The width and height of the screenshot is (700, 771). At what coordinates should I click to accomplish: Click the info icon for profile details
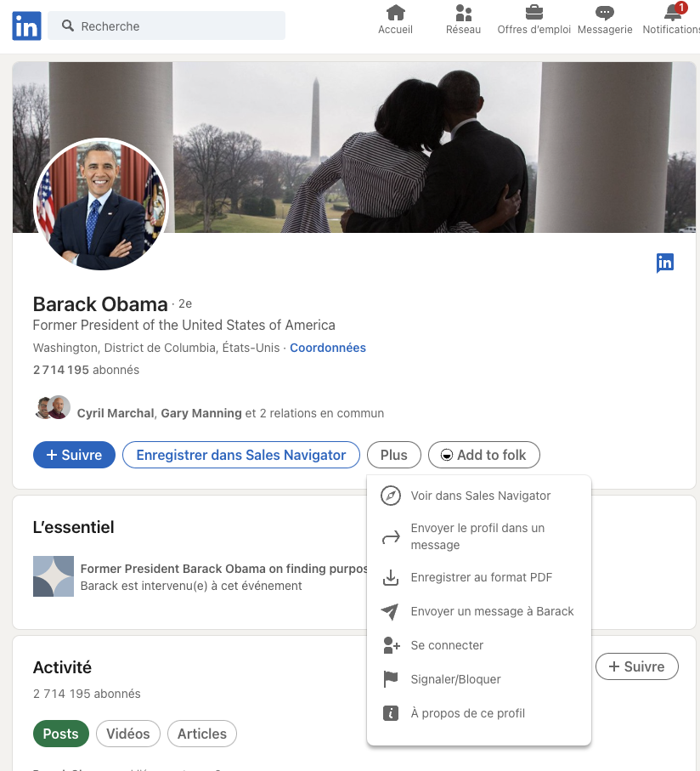(391, 713)
